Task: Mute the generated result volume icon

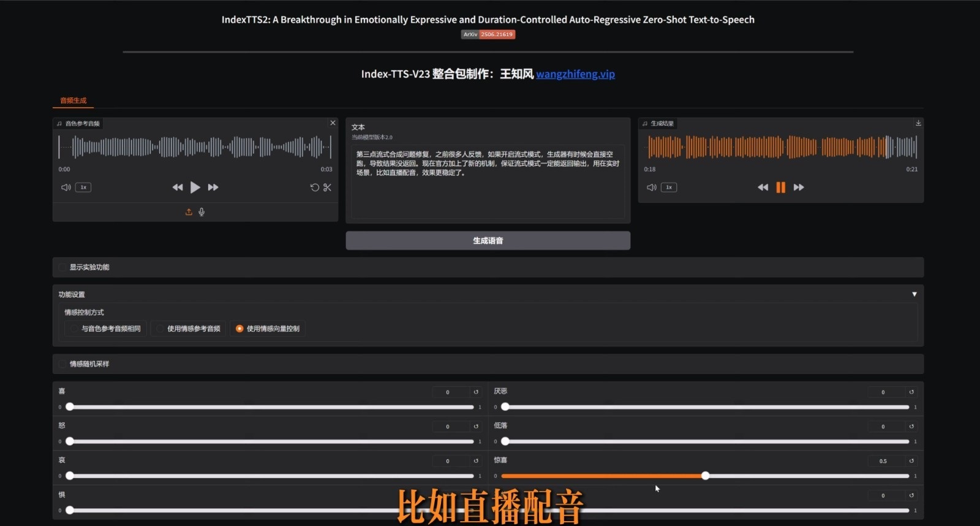Action: pos(651,188)
